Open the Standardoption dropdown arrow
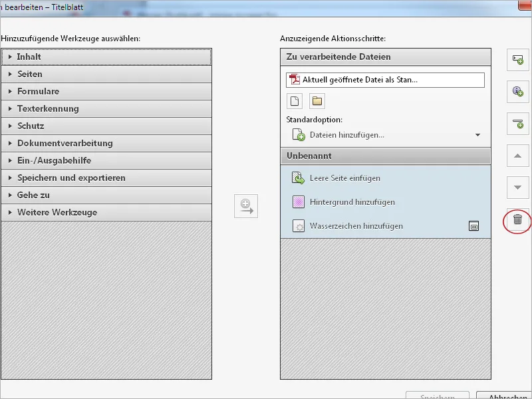 [x=477, y=135]
